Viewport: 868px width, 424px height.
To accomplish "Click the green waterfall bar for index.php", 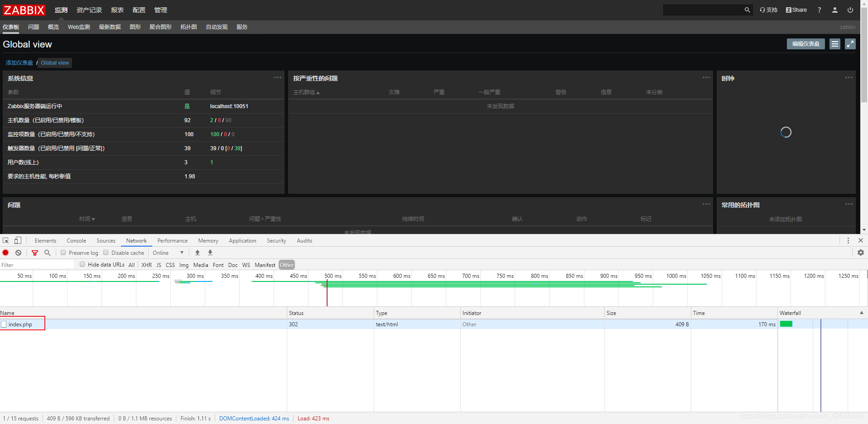I will pos(786,324).
